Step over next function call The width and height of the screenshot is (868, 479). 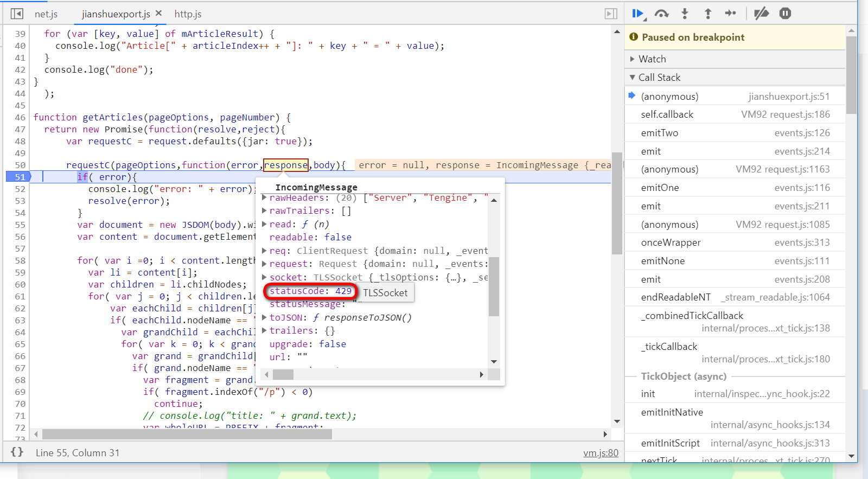tap(661, 14)
